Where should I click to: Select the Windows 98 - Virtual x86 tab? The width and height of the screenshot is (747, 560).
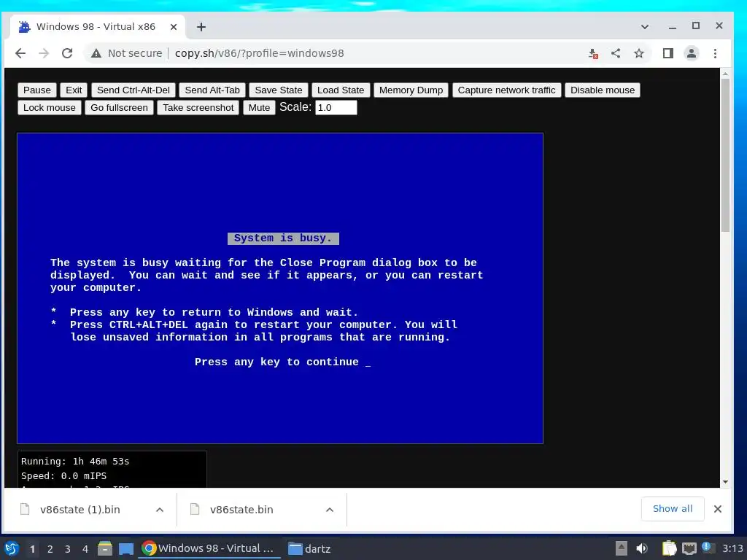coord(96,27)
